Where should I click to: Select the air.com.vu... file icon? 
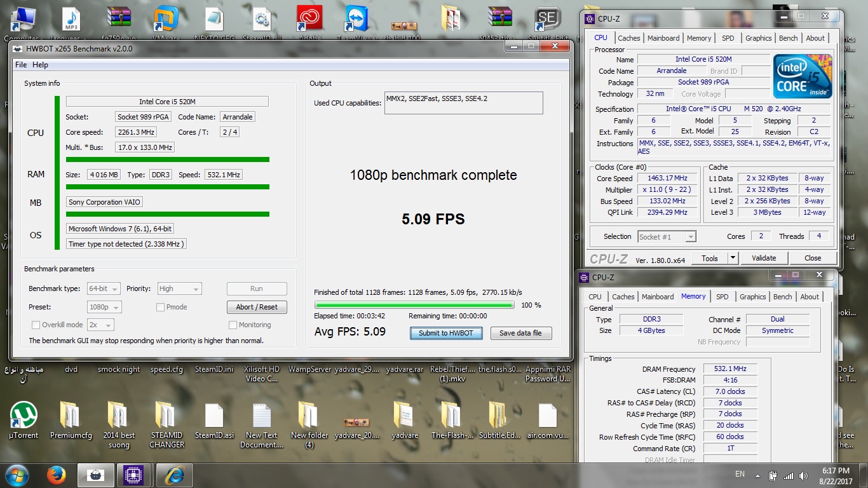pyautogui.click(x=547, y=420)
